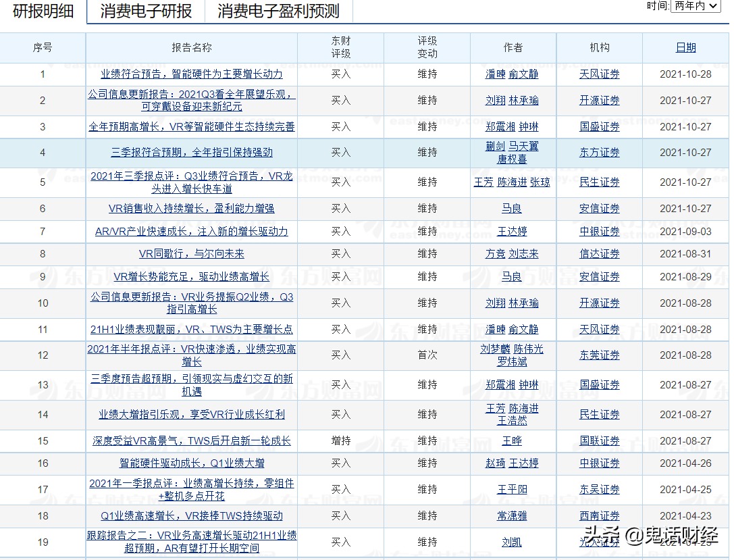Open report 智能硬件驱动成长，Q1业绩大增
Screen dimensions: 734x560
pyautogui.click(x=192, y=463)
